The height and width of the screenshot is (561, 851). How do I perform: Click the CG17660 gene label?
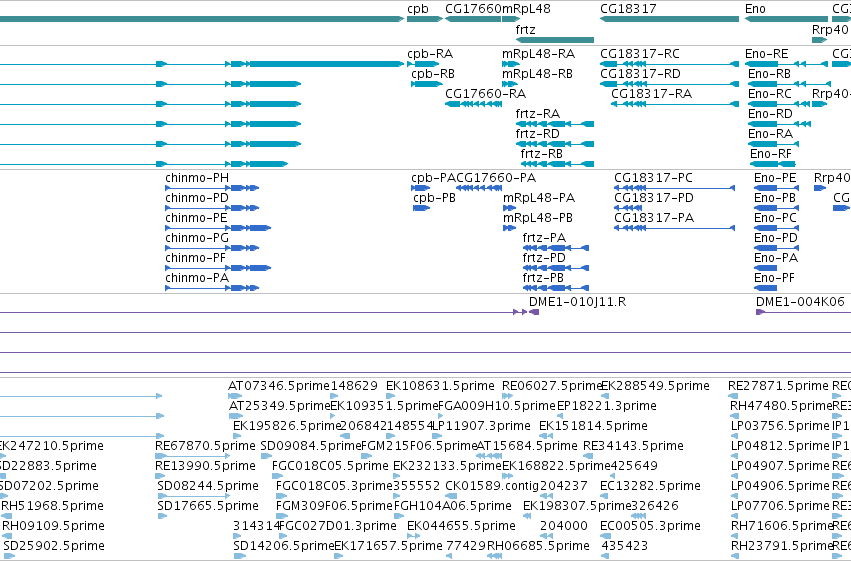click(473, 9)
